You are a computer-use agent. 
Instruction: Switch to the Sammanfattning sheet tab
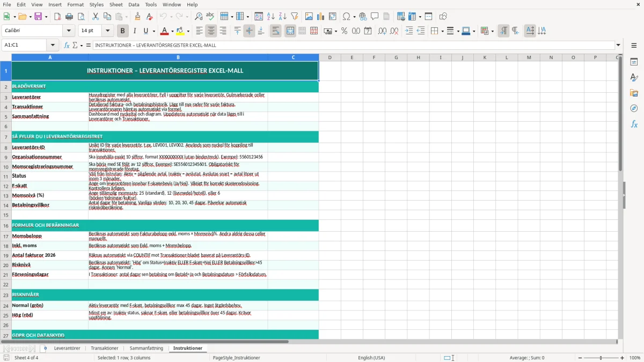(146, 348)
